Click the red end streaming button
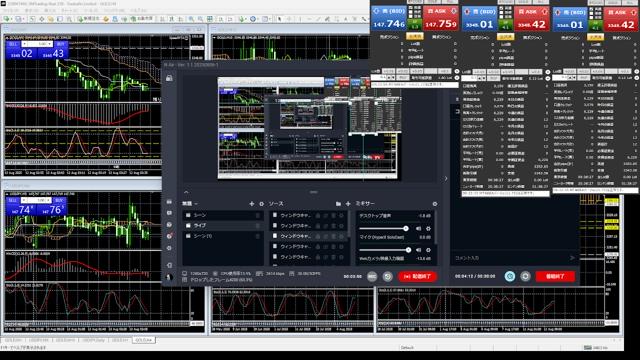 555,276
